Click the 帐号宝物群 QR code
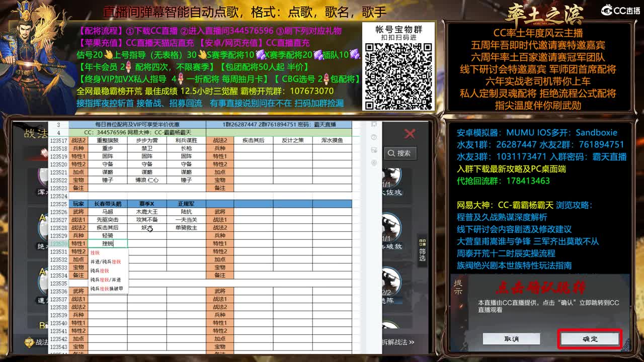The height and width of the screenshot is (362, 644). tap(398, 75)
